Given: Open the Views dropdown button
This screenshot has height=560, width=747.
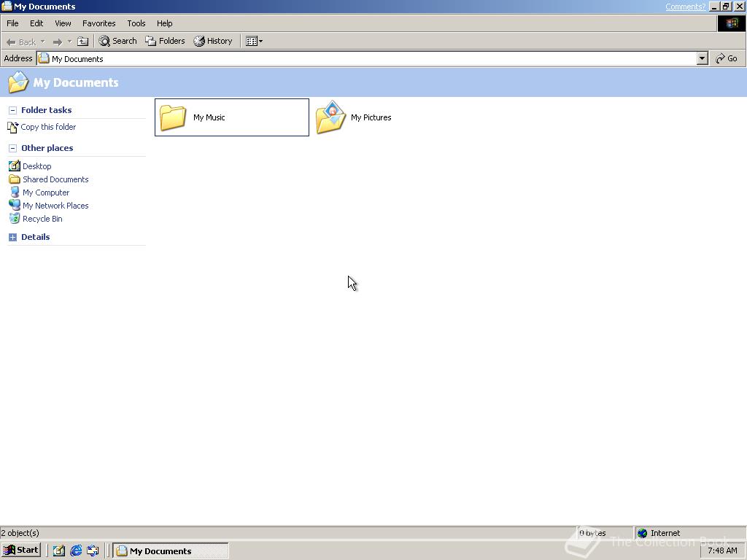Looking at the screenshot, I should coord(254,41).
